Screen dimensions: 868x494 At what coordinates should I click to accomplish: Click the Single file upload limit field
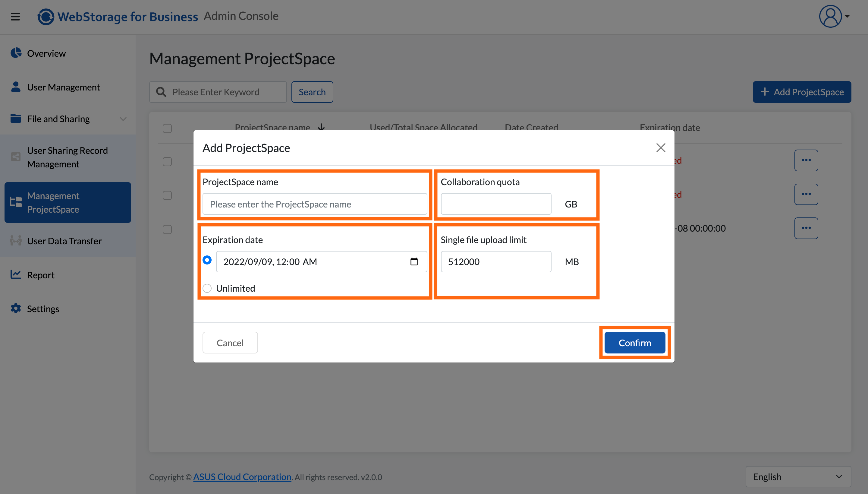[x=496, y=261]
